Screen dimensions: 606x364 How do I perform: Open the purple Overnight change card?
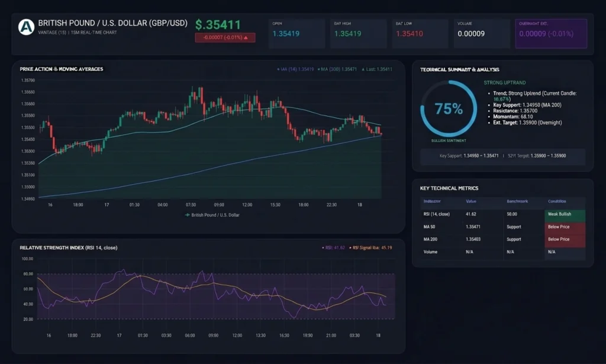tap(551, 34)
